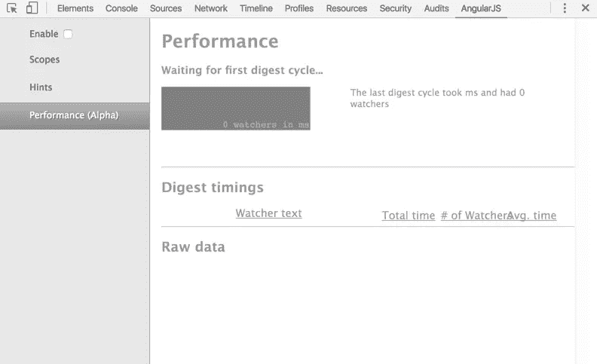Click the inspect element cursor icon
The image size is (597, 364).
coord(11,8)
